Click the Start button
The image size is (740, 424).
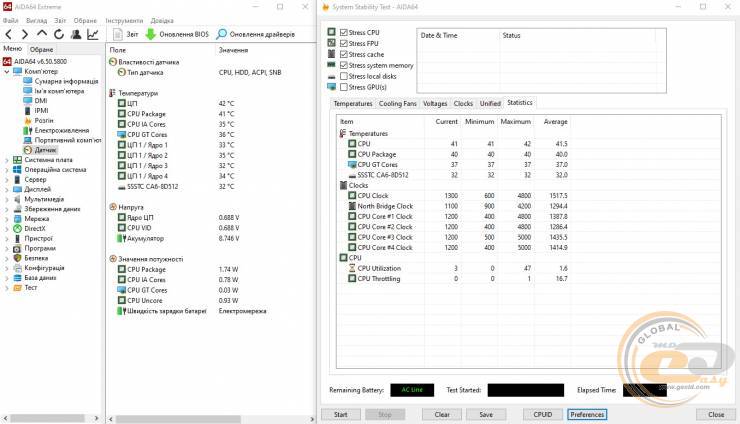click(x=341, y=415)
